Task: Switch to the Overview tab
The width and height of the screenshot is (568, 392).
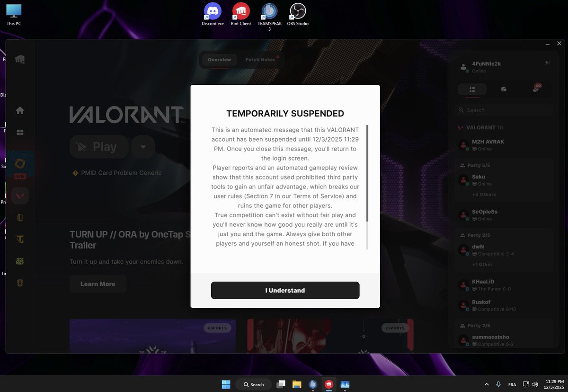Action: 219,60
